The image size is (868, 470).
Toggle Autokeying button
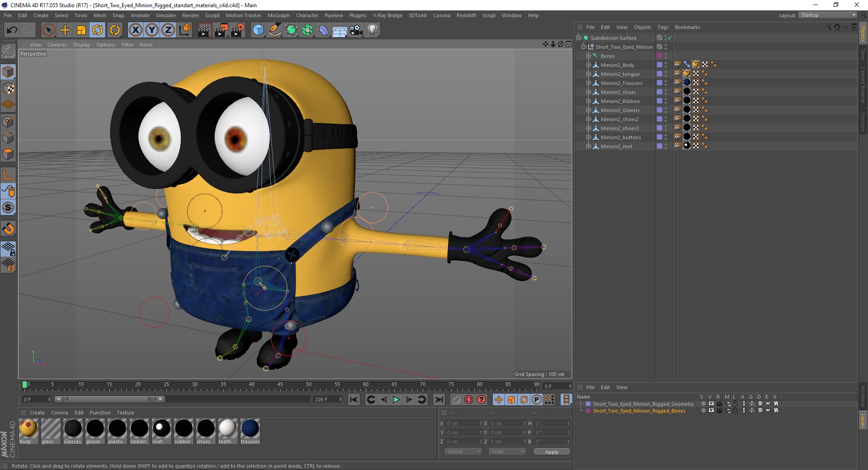pyautogui.click(x=469, y=399)
